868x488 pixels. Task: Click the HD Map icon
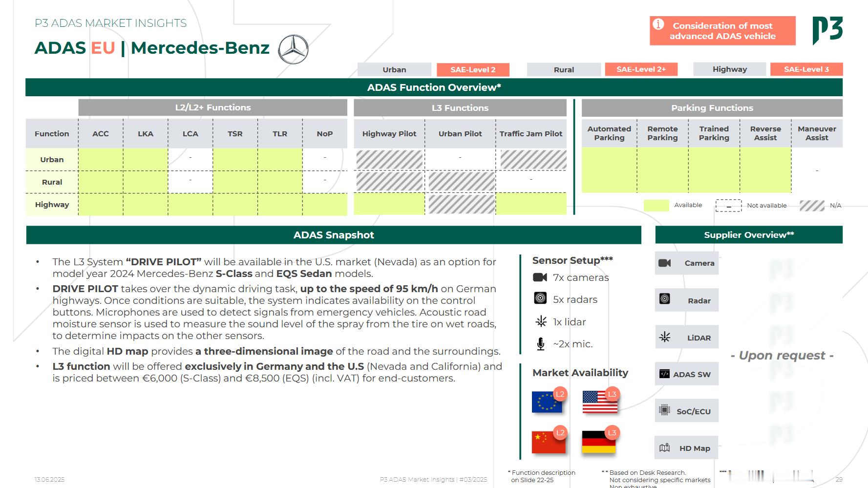tap(664, 447)
